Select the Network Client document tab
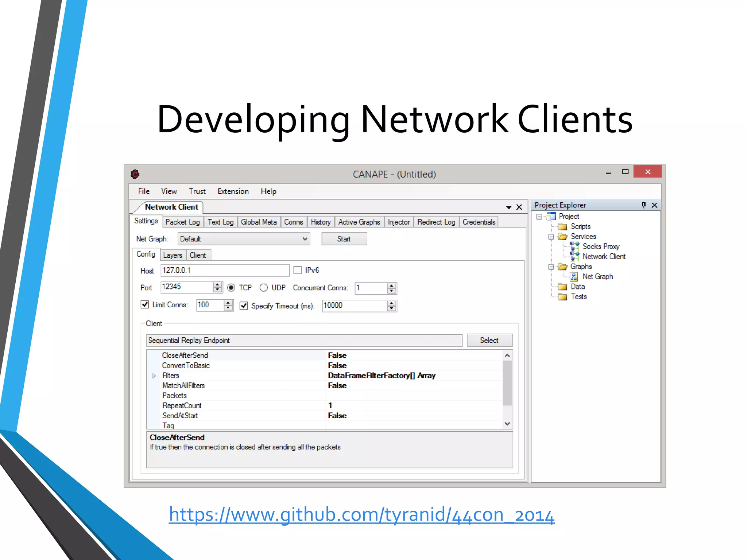Viewport: 747px width, 560px height. click(x=171, y=207)
